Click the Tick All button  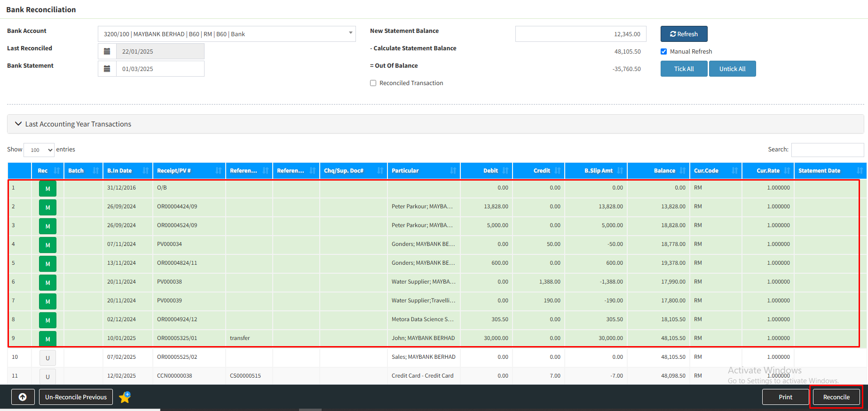684,69
